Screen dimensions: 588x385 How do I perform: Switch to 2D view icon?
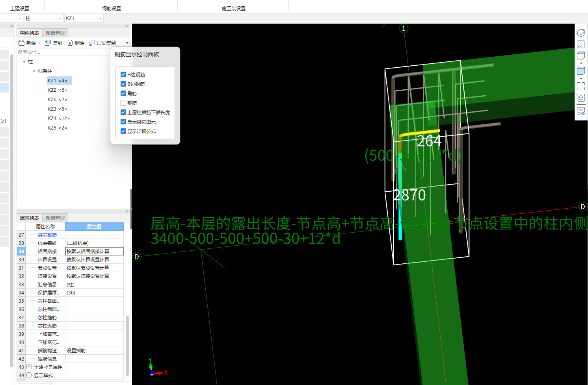581,44
